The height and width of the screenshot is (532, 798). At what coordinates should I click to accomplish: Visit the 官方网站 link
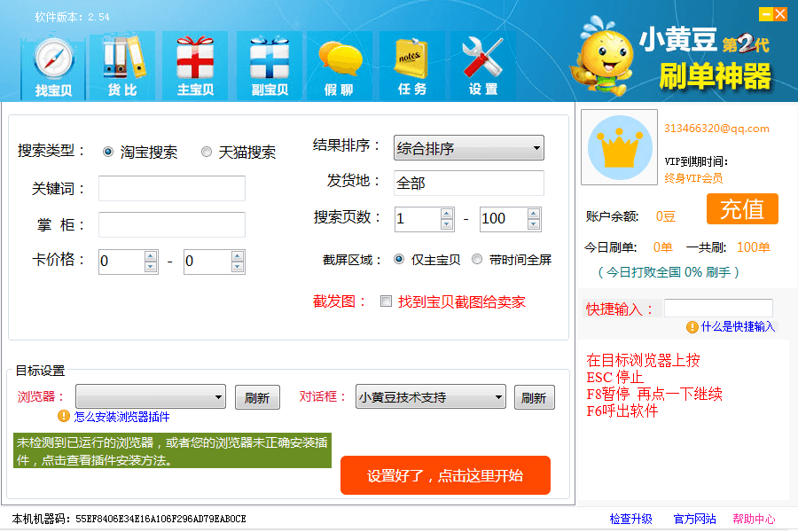[694, 519]
